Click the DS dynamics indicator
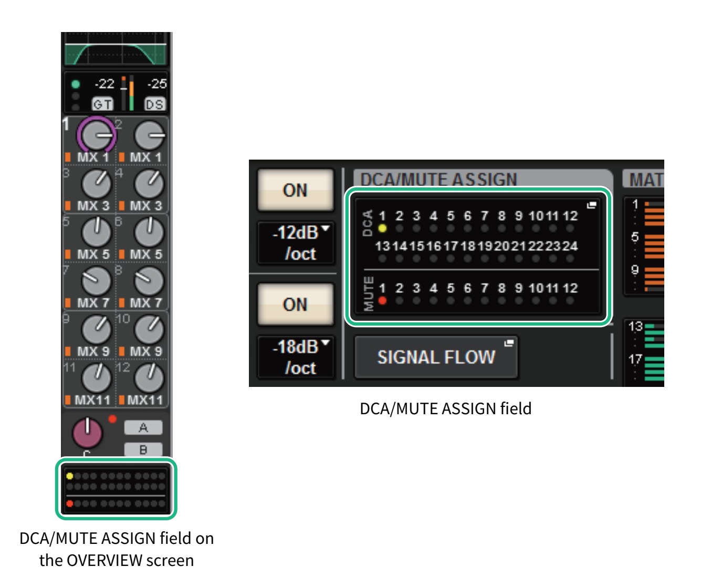 (x=154, y=104)
